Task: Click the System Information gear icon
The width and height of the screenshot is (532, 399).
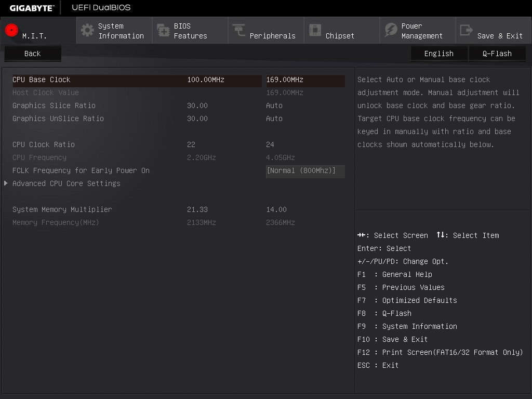Action: click(87, 30)
